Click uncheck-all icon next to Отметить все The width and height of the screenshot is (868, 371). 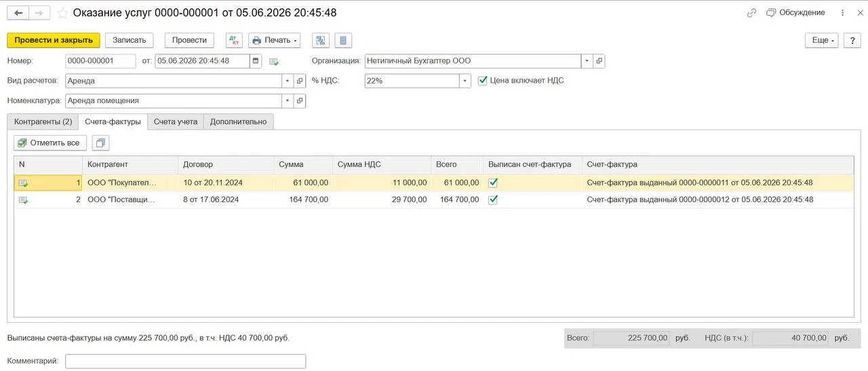click(x=101, y=143)
